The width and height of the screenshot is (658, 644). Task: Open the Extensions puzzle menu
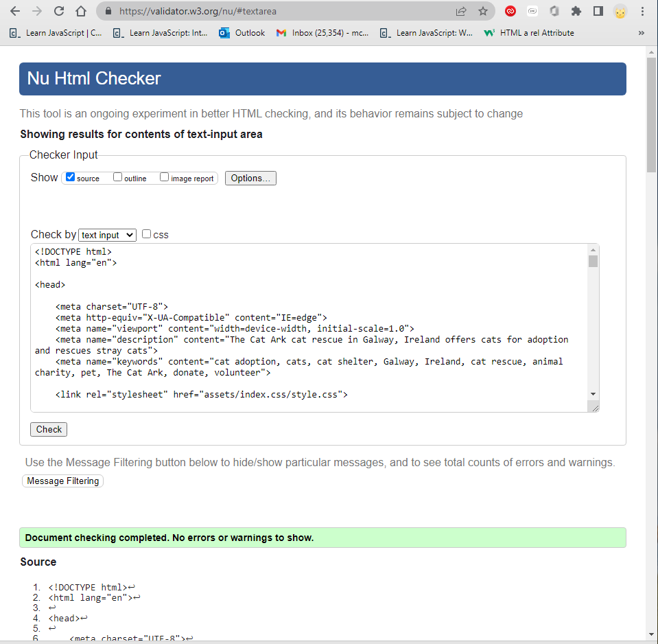576,12
